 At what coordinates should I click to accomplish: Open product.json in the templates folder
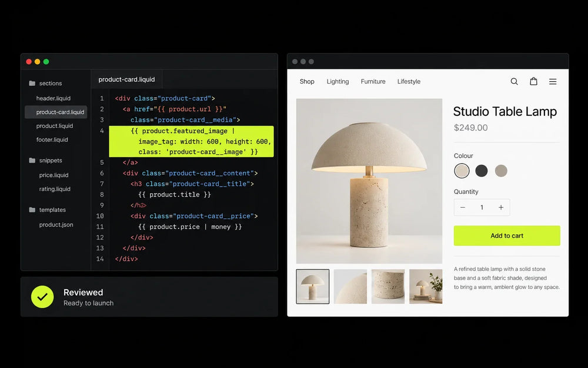click(x=56, y=224)
